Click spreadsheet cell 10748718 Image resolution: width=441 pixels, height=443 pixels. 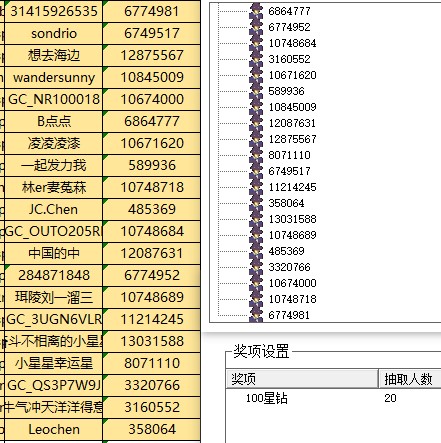[x=152, y=187]
